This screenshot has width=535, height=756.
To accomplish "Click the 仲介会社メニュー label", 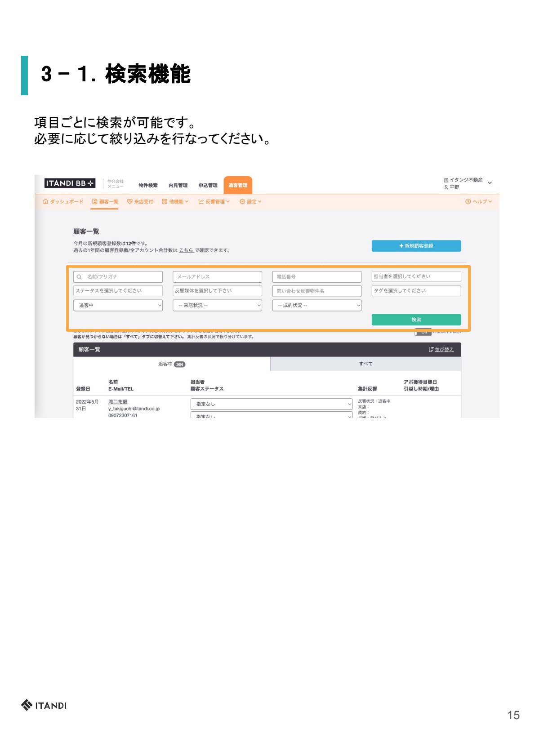I will click(116, 183).
